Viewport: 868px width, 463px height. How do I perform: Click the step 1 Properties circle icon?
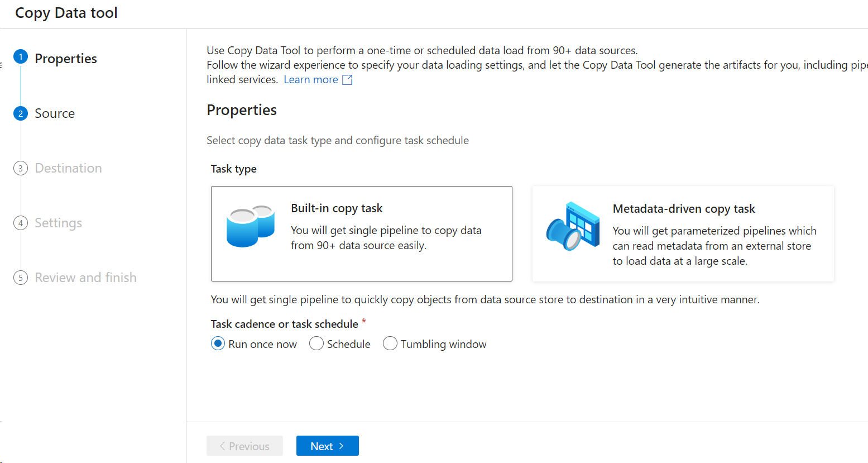(21, 56)
